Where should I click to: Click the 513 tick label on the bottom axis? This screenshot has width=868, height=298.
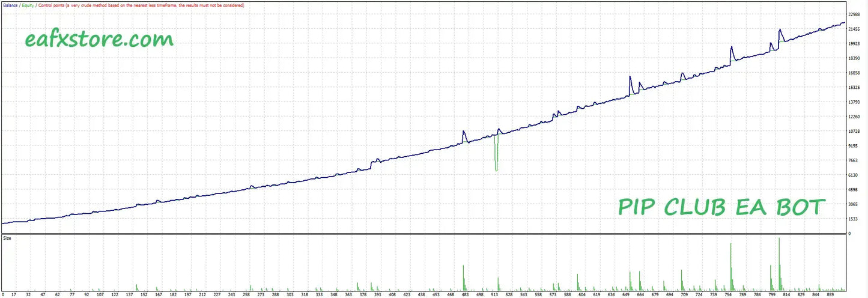pyautogui.click(x=494, y=295)
